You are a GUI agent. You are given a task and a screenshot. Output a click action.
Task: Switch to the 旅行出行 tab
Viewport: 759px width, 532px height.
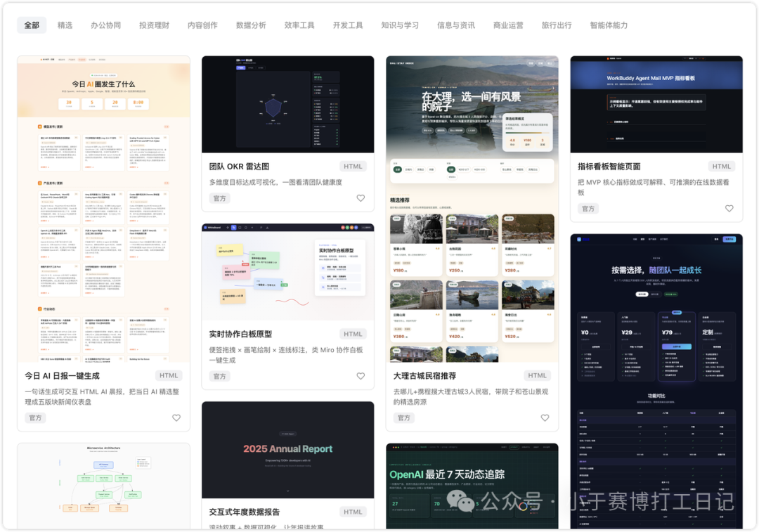(557, 25)
